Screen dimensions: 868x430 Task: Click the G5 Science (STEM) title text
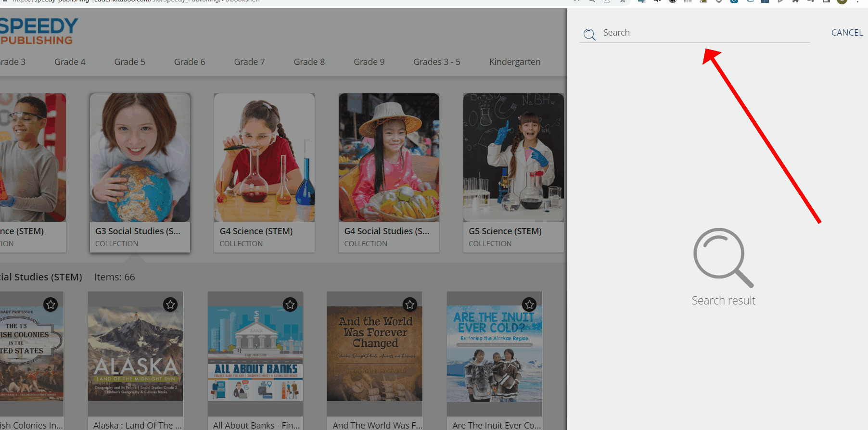[505, 231]
